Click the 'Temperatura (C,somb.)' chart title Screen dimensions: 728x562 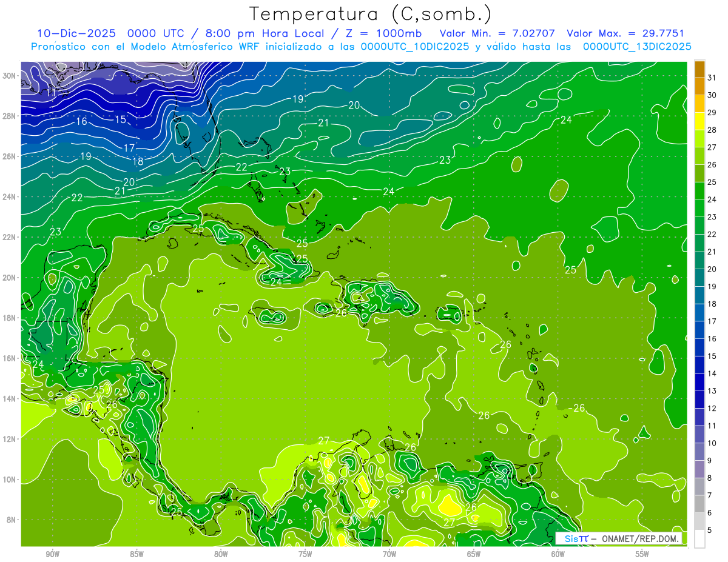click(x=371, y=14)
